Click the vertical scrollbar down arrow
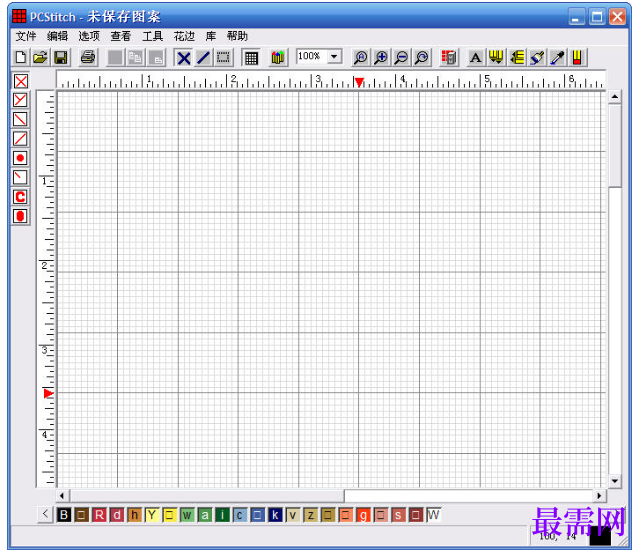Screen dimensions: 644x553 tap(615, 481)
